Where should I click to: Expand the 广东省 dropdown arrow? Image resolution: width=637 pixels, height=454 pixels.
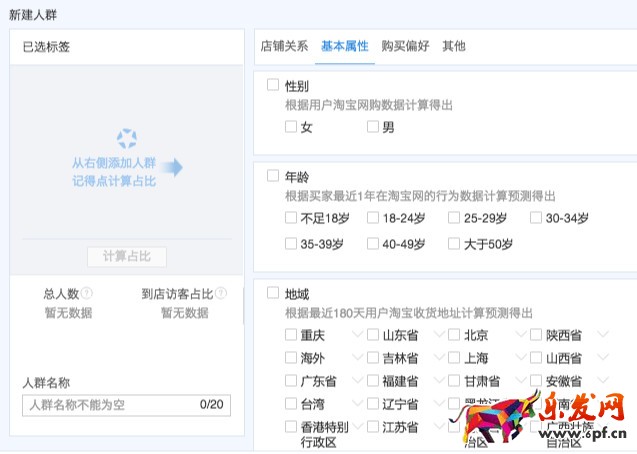pos(357,380)
